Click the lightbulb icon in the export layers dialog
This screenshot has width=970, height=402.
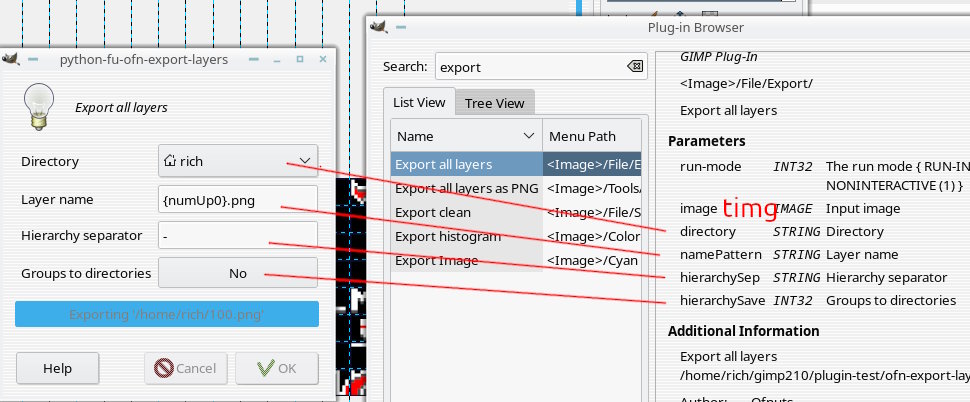point(39,107)
